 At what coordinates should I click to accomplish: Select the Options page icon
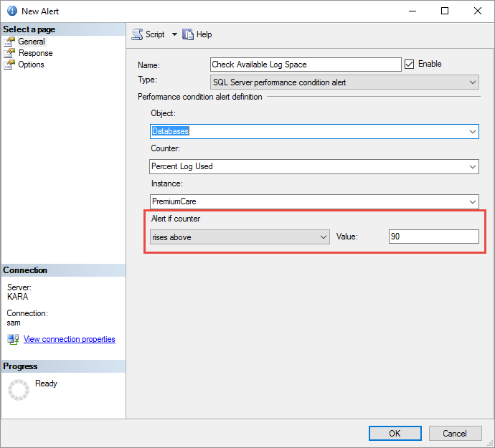pos(9,65)
